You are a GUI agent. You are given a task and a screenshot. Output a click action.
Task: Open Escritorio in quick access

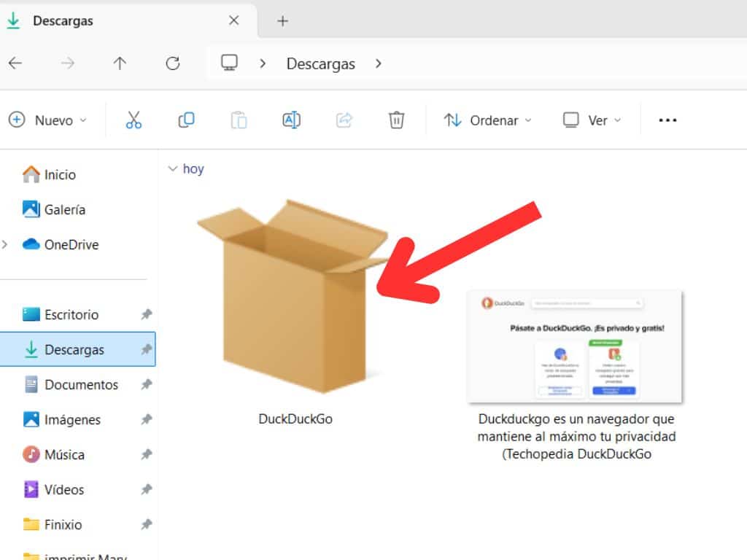pos(61,315)
